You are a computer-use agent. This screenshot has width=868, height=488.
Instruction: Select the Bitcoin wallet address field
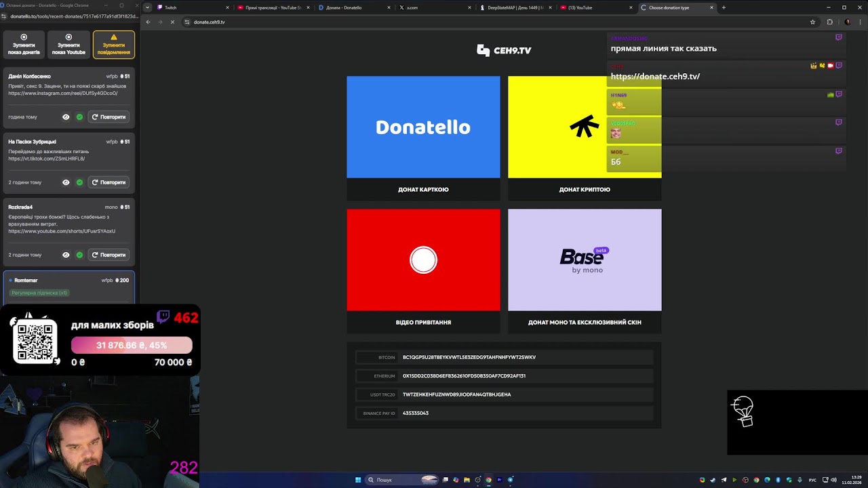point(504,357)
